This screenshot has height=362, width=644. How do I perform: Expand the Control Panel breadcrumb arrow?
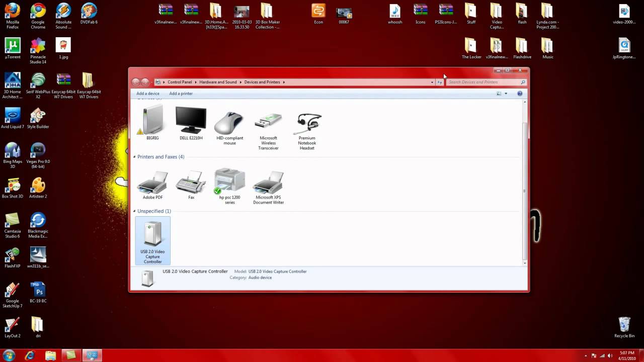click(x=196, y=82)
